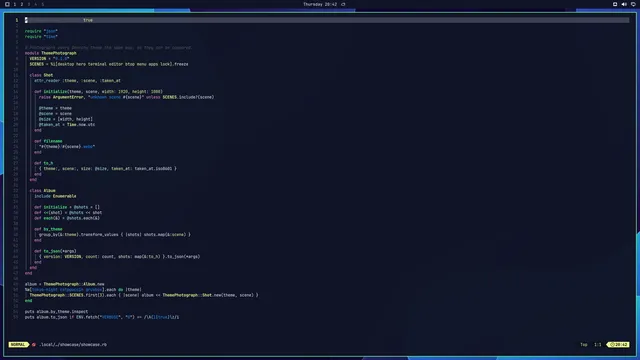The width and height of the screenshot is (640, 360).
Task: Click 'def by_theme' line
Action: [48, 229]
